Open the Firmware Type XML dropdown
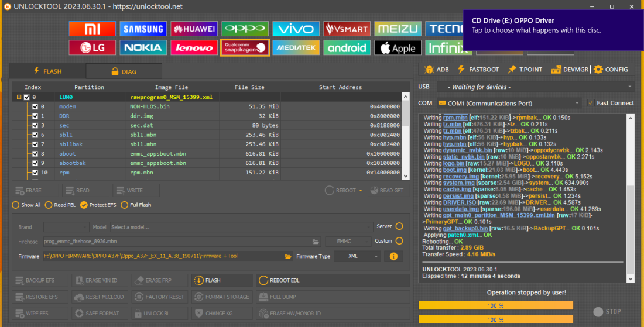This screenshot has width=644, height=327. [x=357, y=256]
